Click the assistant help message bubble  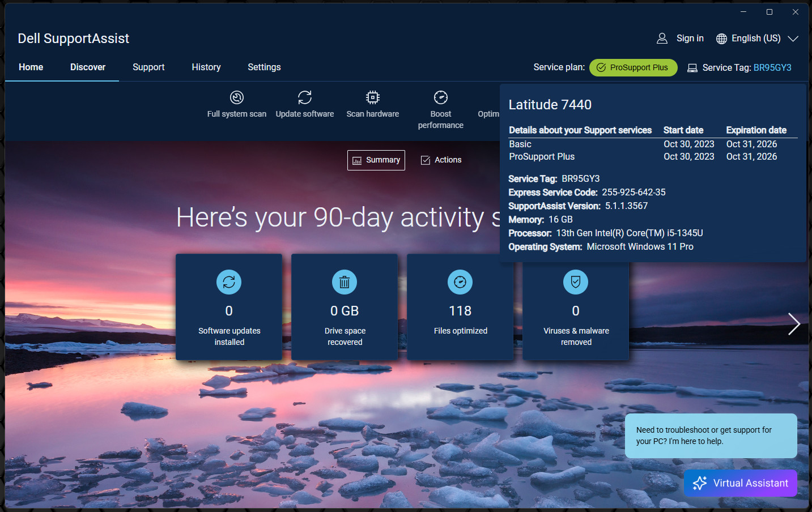[x=711, y=436]
